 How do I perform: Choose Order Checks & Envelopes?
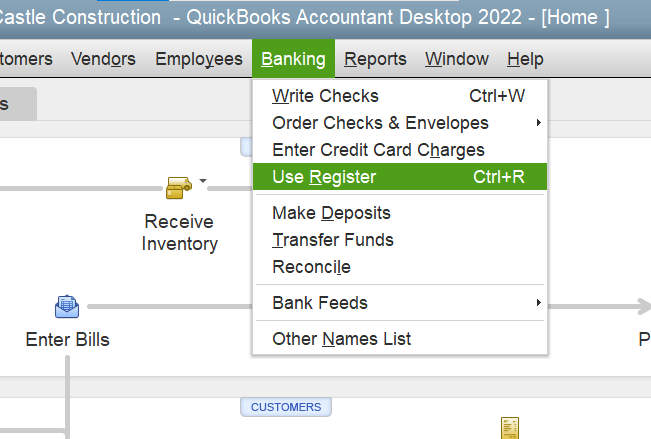(400, 123)
